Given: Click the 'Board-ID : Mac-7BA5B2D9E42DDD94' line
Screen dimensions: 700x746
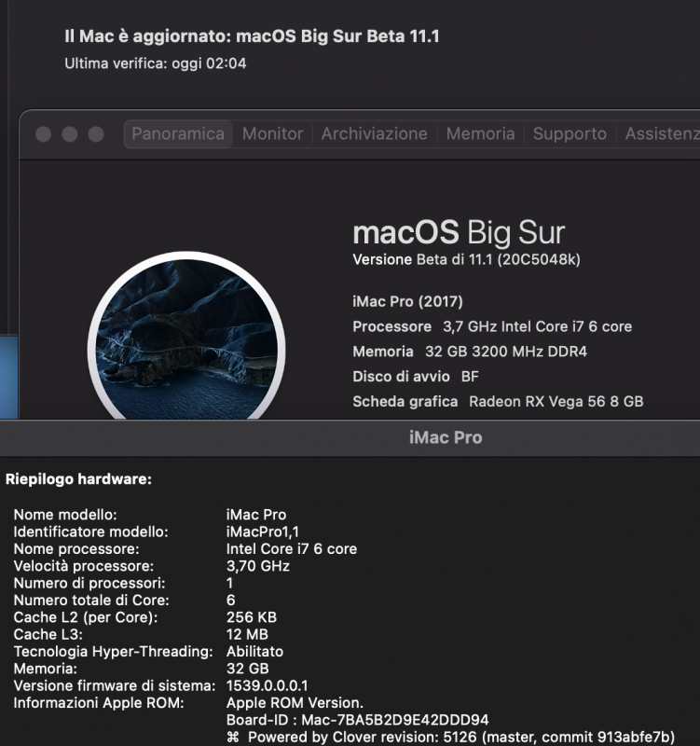Looking at the screenshot, I should (358, 720).
